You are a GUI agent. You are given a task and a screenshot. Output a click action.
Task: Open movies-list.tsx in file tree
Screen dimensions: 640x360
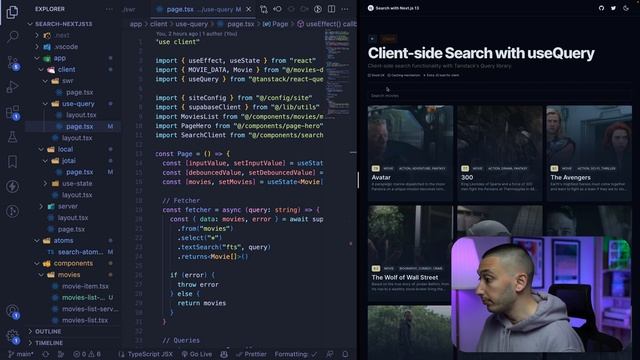click(x=84, y=320)
